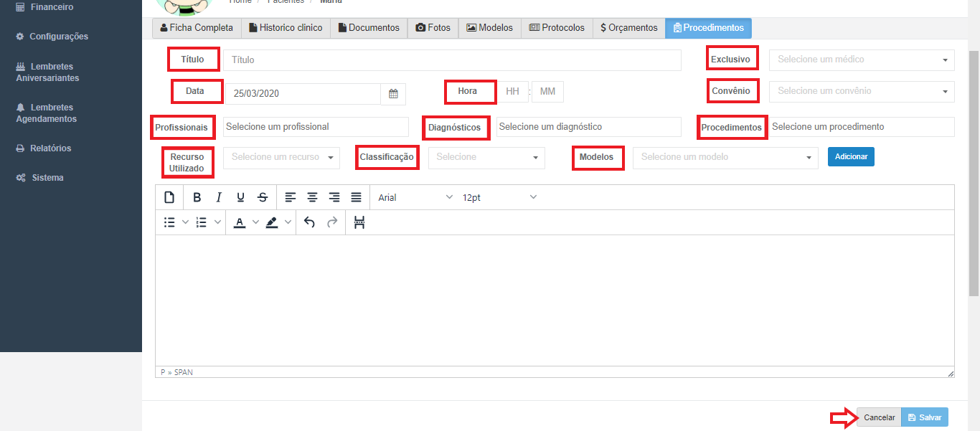Screen dimensions: 980x431
Task: Switch to the Orçamentos tab
Action: 629,28
